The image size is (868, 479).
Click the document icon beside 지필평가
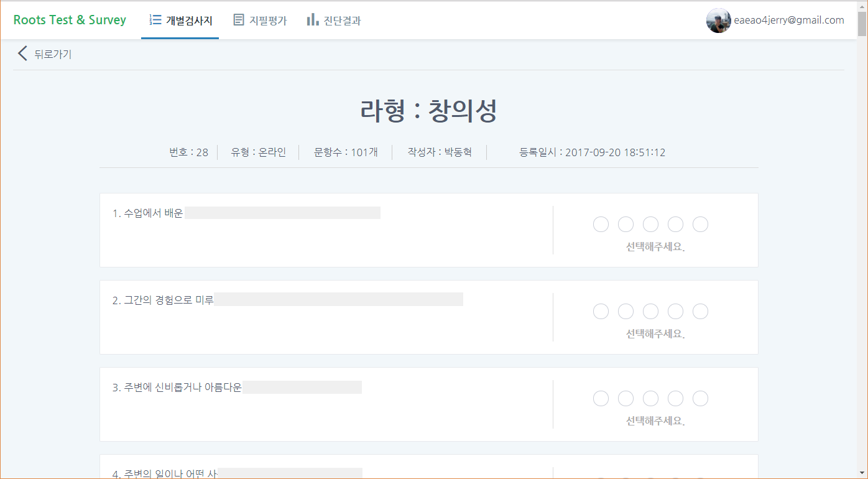click(239, 20)
